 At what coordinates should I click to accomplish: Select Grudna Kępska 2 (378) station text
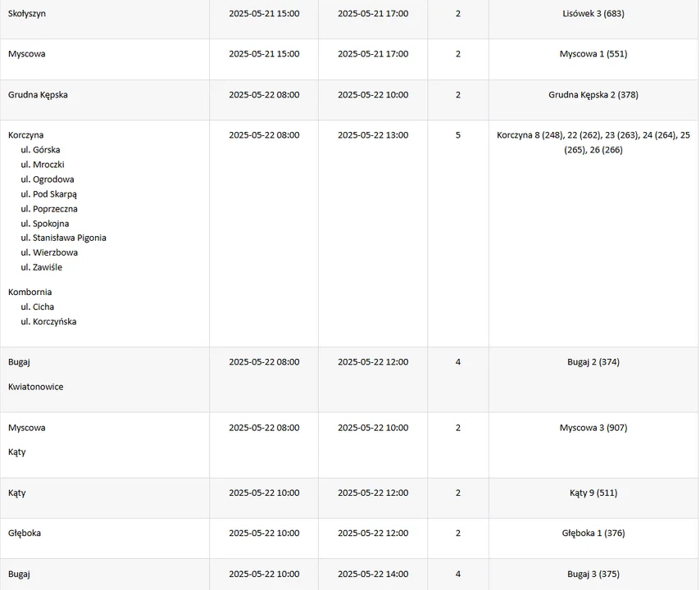(x=593, y=95)
